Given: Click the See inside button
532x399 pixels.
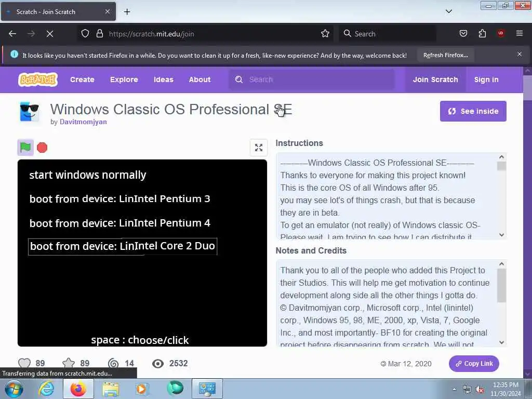Looking at the screenshot, I should coord(473,111).
